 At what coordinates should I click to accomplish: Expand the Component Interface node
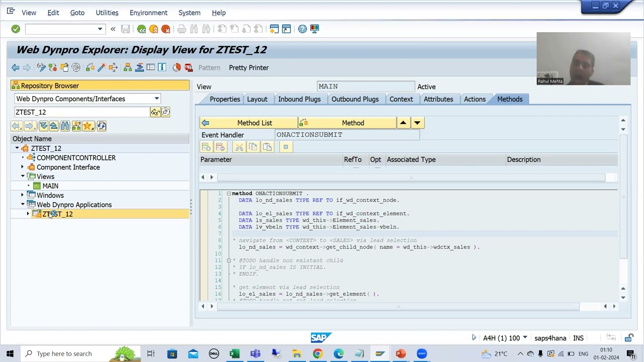click(x=22, y=167)
